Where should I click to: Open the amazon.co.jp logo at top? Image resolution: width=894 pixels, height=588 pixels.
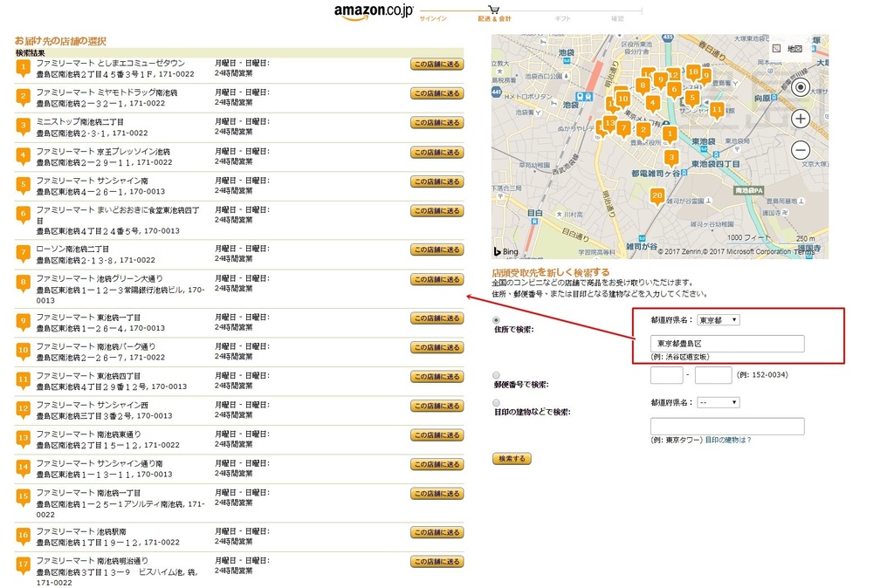pos(374,12)
